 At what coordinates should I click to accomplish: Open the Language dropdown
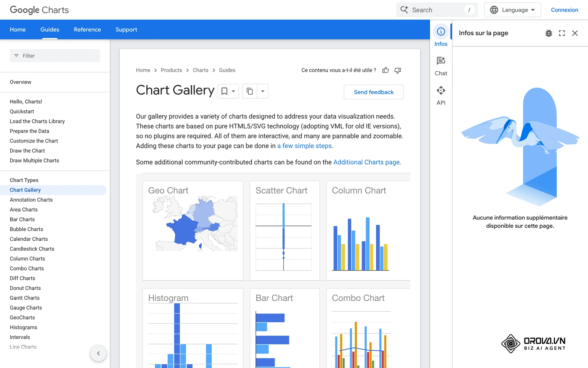512,10
